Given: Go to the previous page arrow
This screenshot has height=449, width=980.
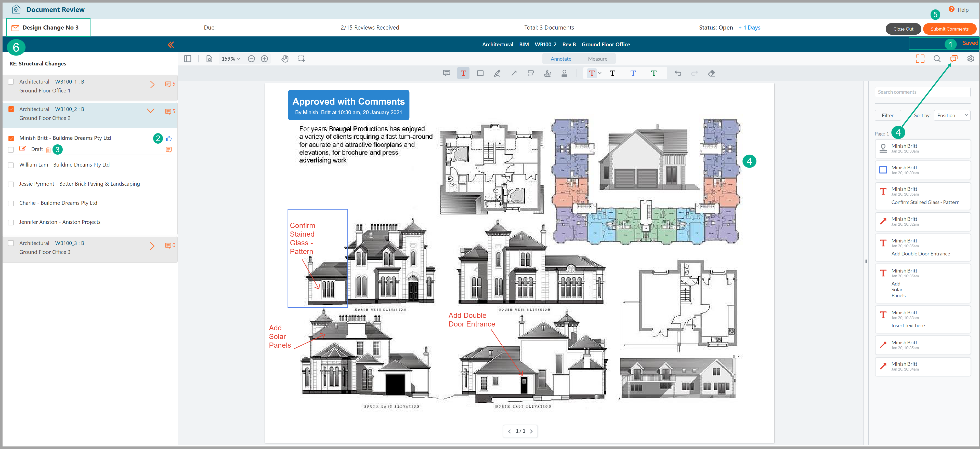Looking at the screenshot, I should tap(509, 431).
